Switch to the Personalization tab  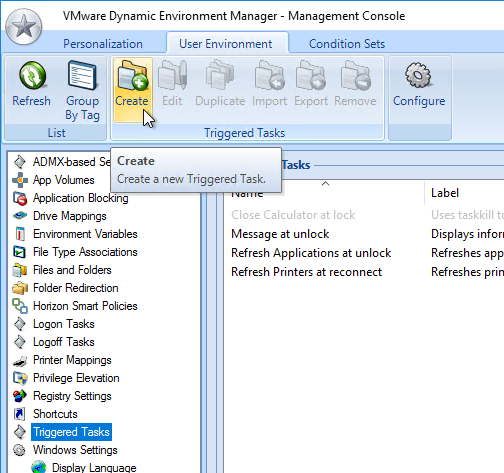pyautogui.click(x=103, y=44)
